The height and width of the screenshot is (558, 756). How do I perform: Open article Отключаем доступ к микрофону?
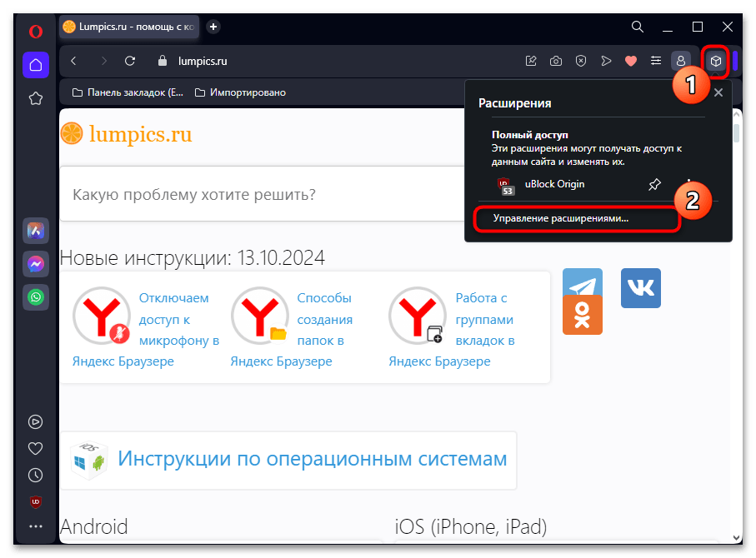(179, 320)
